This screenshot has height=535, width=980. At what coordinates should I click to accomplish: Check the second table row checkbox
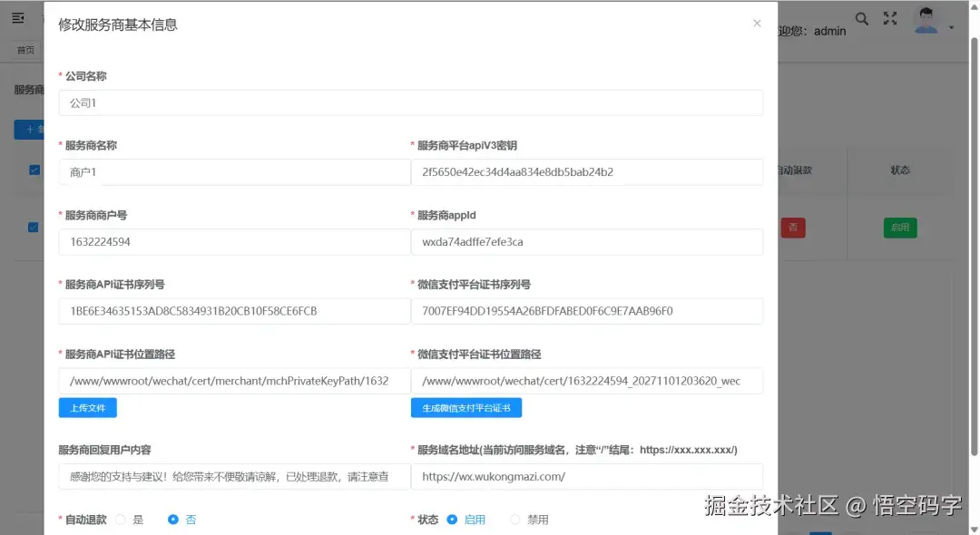coord(34,227)
